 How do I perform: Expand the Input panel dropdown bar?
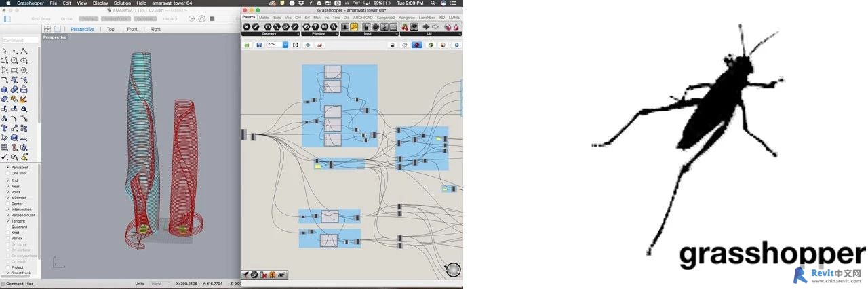pyautogui.click(x=368, y=33)
